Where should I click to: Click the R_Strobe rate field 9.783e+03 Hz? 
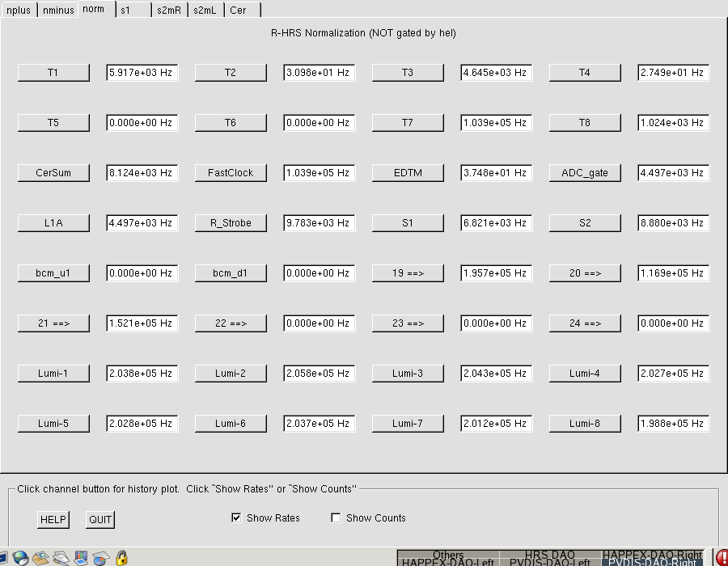[320, 222]
